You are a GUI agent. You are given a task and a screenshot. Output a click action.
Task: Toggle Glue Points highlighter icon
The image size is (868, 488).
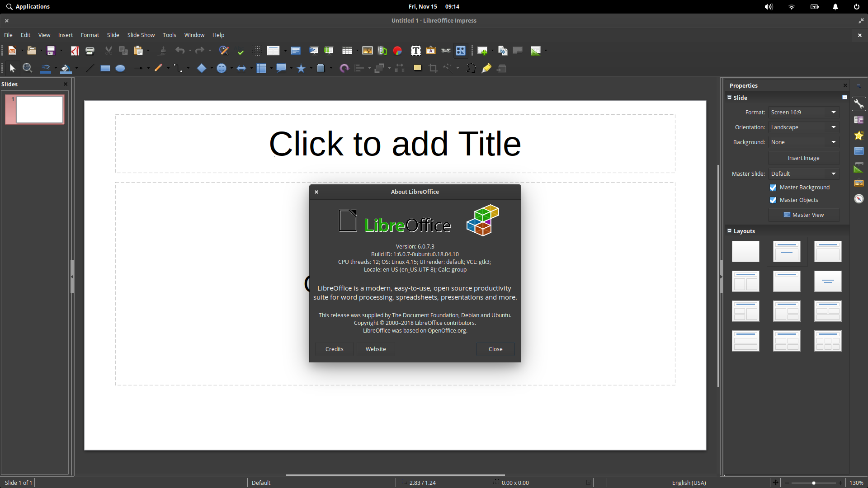pyautogui.click(x=486, y=68)
